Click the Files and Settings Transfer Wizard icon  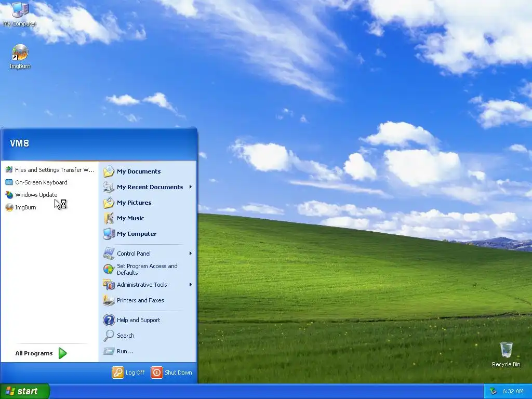(9, 170)
